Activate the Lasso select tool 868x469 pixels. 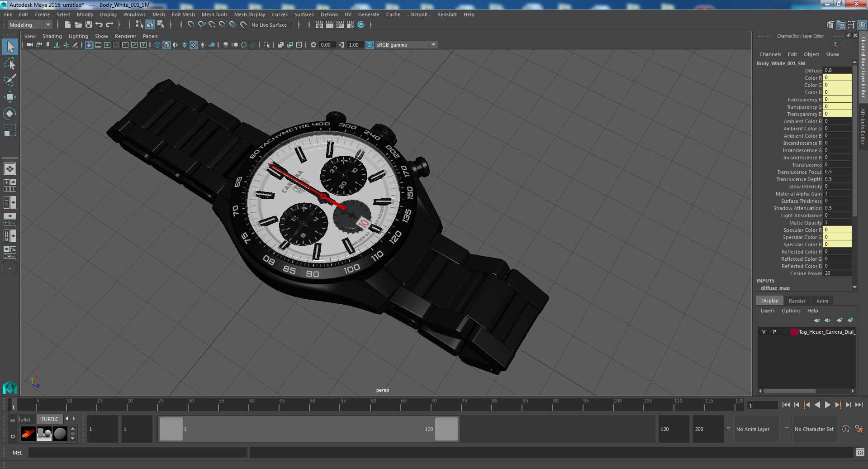pyautogui.click(x=10, y=64)
